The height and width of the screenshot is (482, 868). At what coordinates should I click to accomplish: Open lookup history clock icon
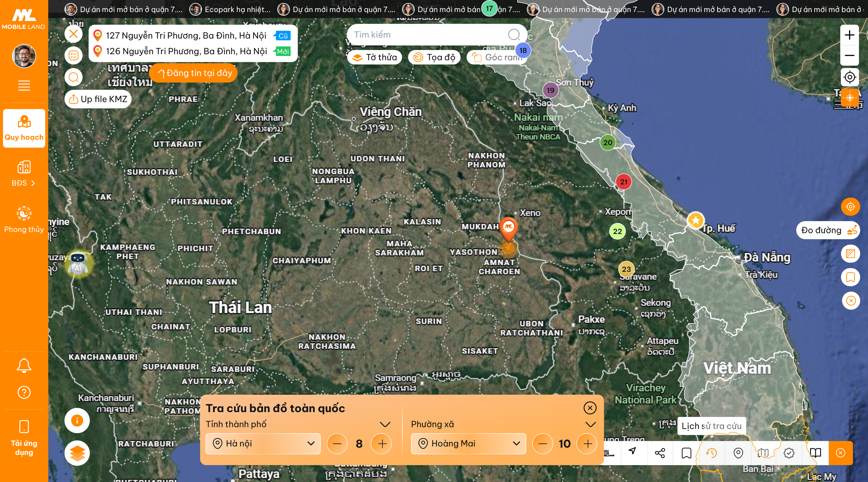tap(711, 453)
